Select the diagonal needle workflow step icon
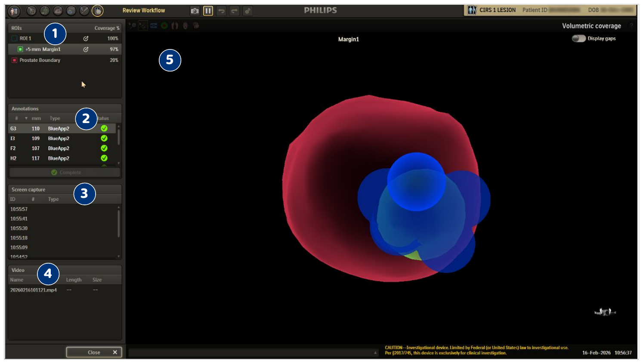643x364 pixels. point(84,11)
